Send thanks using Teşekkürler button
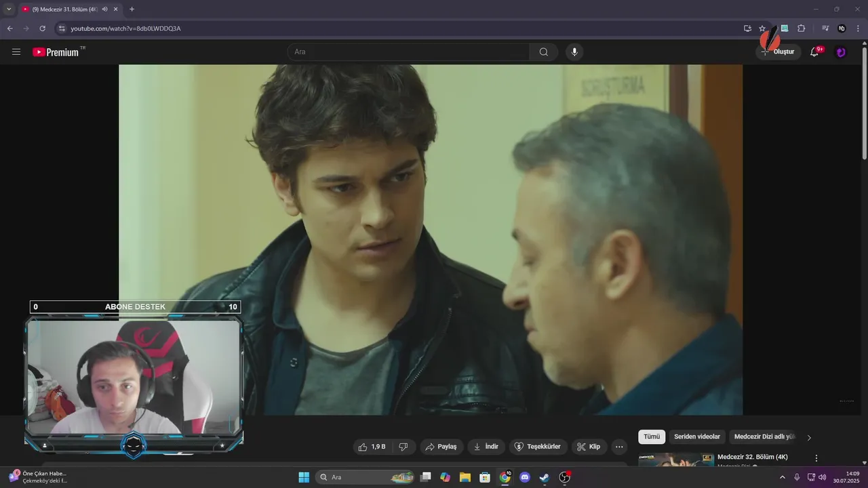The height and width of the screenshot is (488, 868). (x=538, y=447)
